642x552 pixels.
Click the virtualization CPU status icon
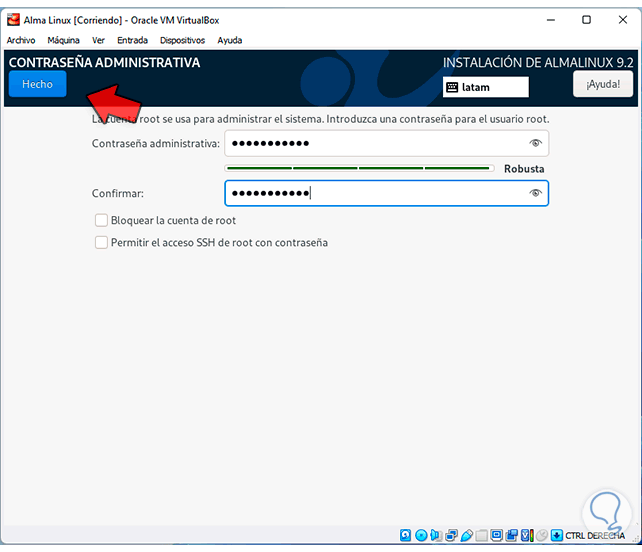point(527,535)
